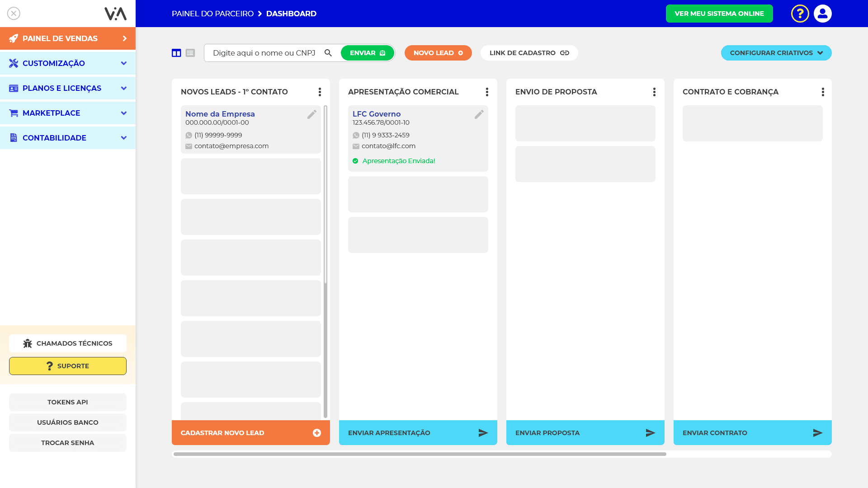Open the Painel de Vendas menu
The height and width of the screenshot is (488, 868).
pos(68,38)
